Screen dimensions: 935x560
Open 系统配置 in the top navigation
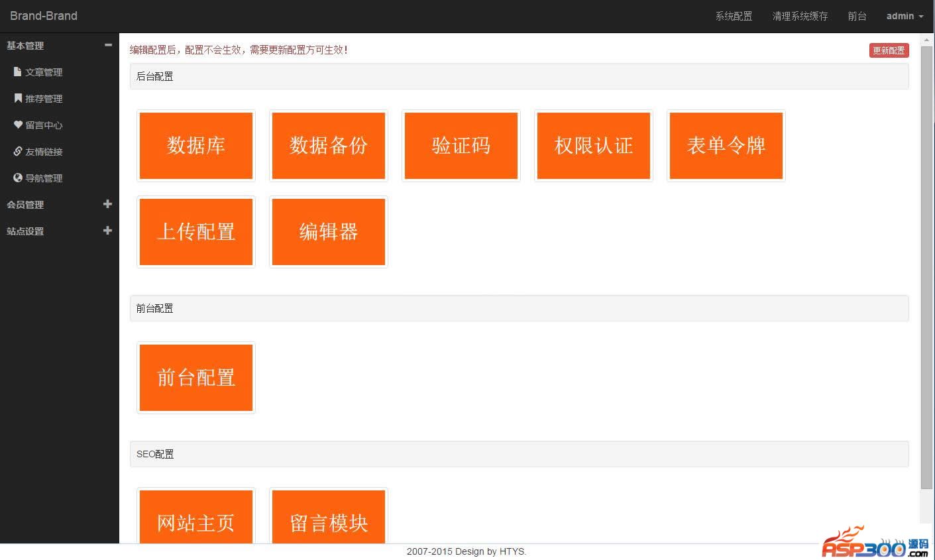click(x=734, y=16)
